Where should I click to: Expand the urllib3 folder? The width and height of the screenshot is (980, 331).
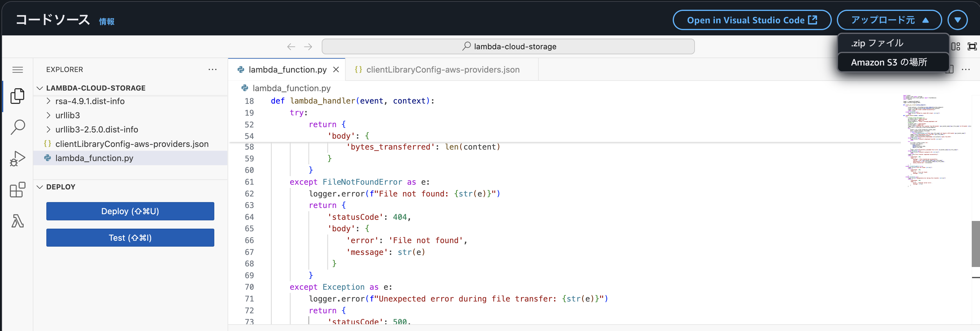coord(67,115)
